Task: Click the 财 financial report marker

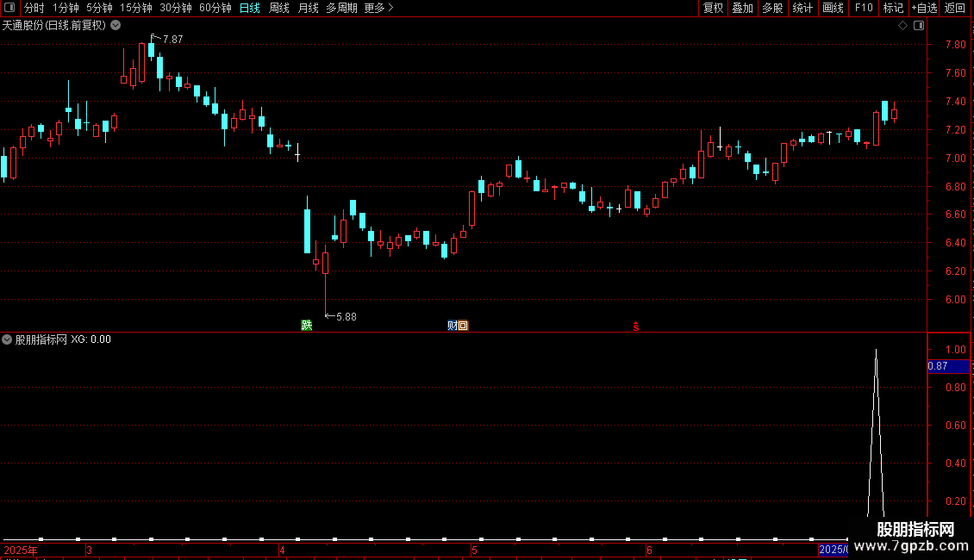Action: [452, 326]
